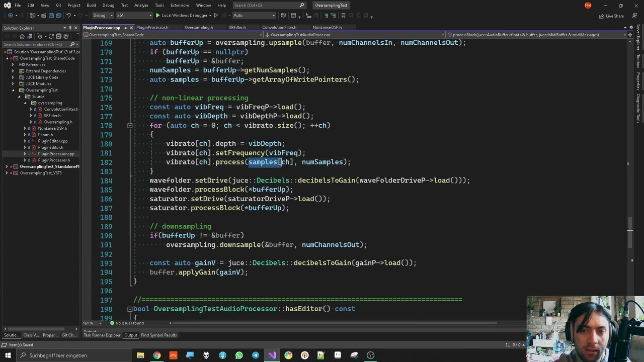Click Start Without Debugging outline arrow
Image resolution: width=644 pixels, height=362 pixels.
point(216,16)
